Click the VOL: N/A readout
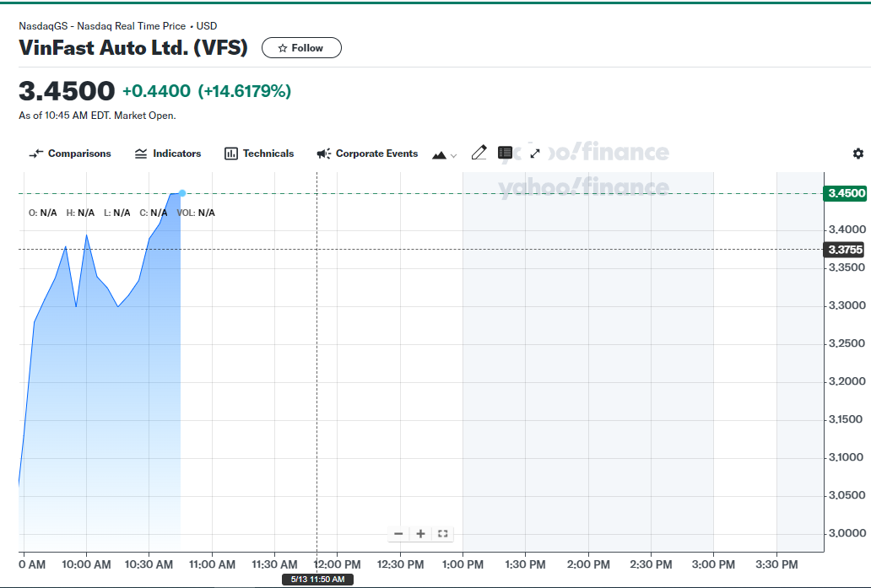The width and height of the screenshot is (871, 588). click(196, 213)
